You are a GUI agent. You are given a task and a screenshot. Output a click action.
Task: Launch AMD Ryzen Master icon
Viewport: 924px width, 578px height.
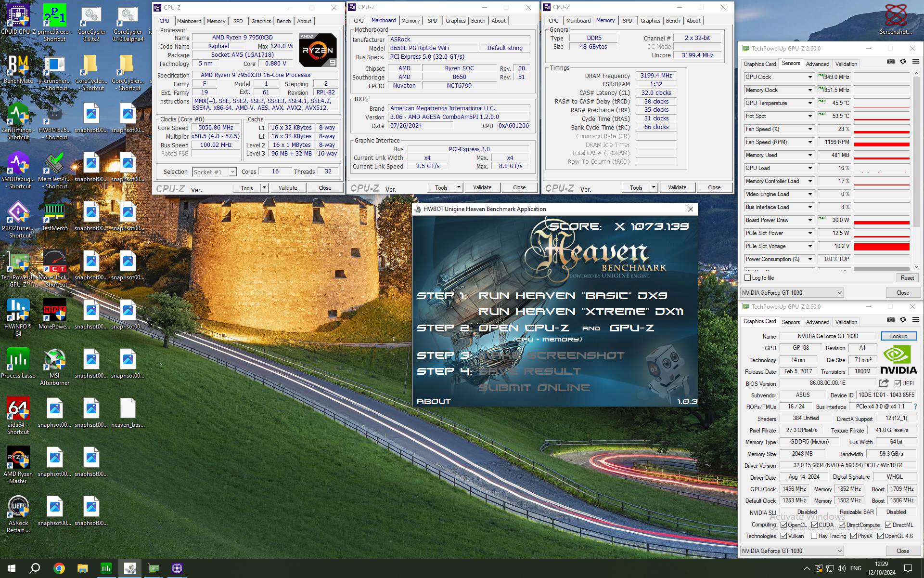[x=18, y=465]
